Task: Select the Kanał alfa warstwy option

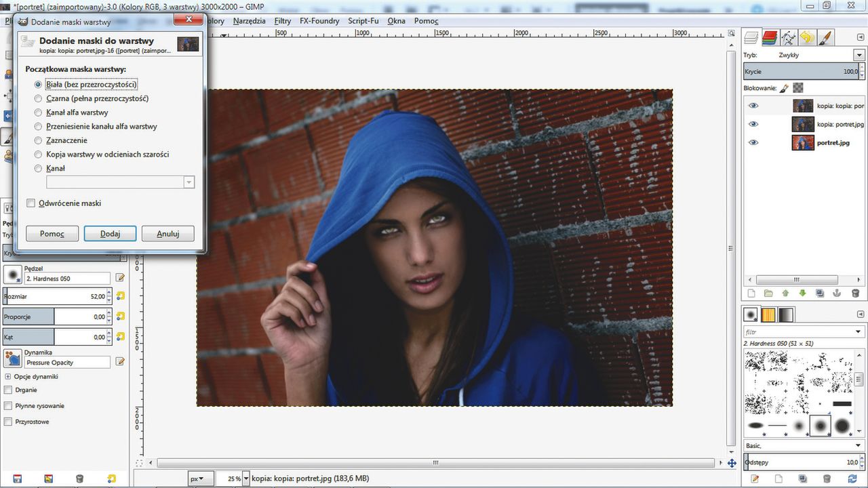Action: [38, 113]
